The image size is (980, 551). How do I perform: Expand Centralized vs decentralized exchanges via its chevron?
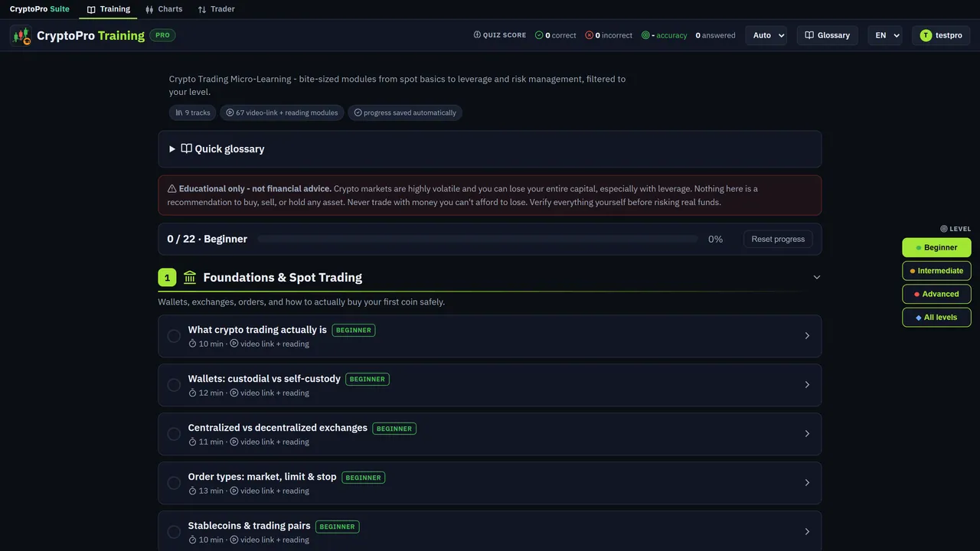(x=807, y=434)
